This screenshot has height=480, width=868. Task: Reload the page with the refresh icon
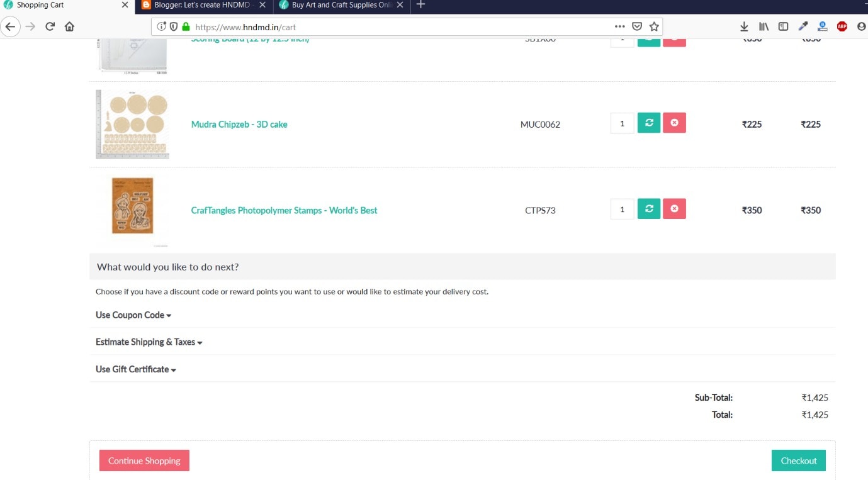click(x=50, y=26)
